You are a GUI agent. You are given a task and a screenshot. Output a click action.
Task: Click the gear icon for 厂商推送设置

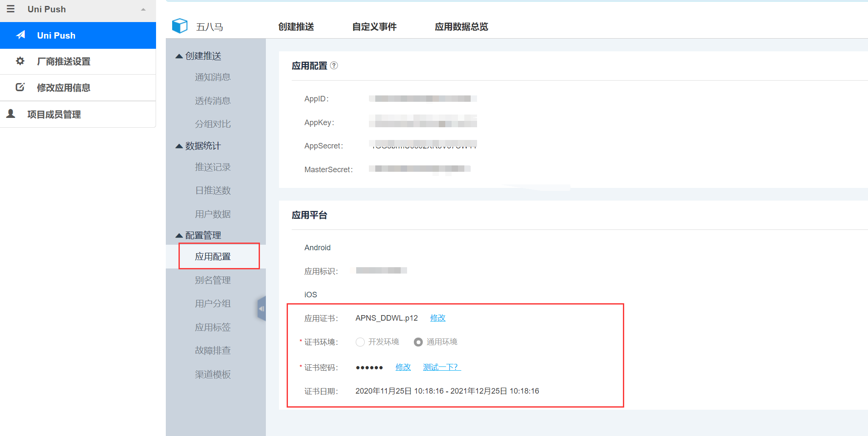point(20,61)
